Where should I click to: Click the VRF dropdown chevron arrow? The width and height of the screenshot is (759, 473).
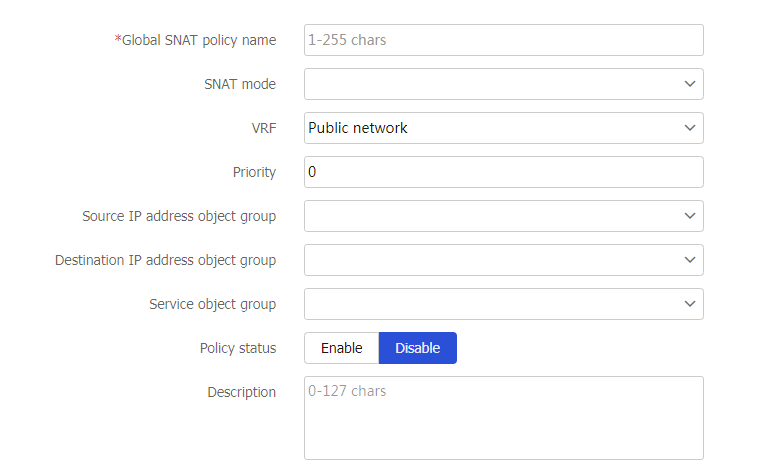coord(689,128)
